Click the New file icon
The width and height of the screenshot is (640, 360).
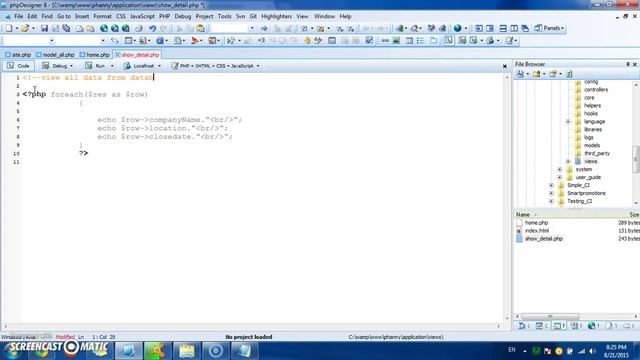pos(9,28)
